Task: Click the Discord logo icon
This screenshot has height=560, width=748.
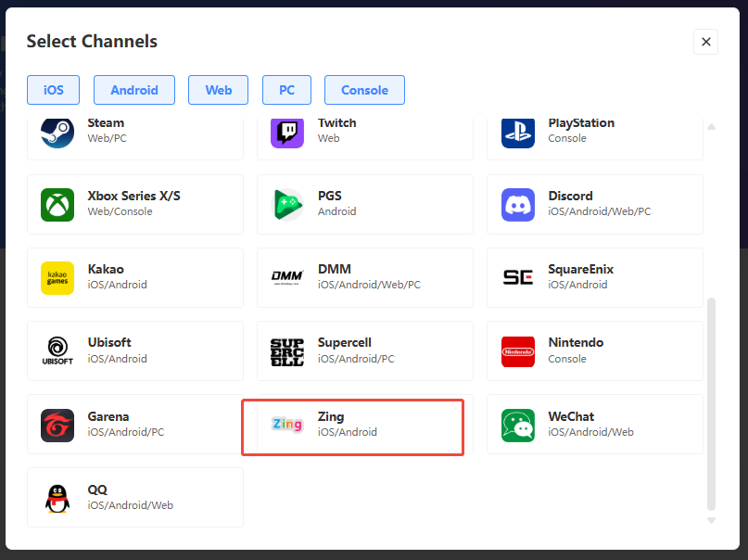Action: 518,205
